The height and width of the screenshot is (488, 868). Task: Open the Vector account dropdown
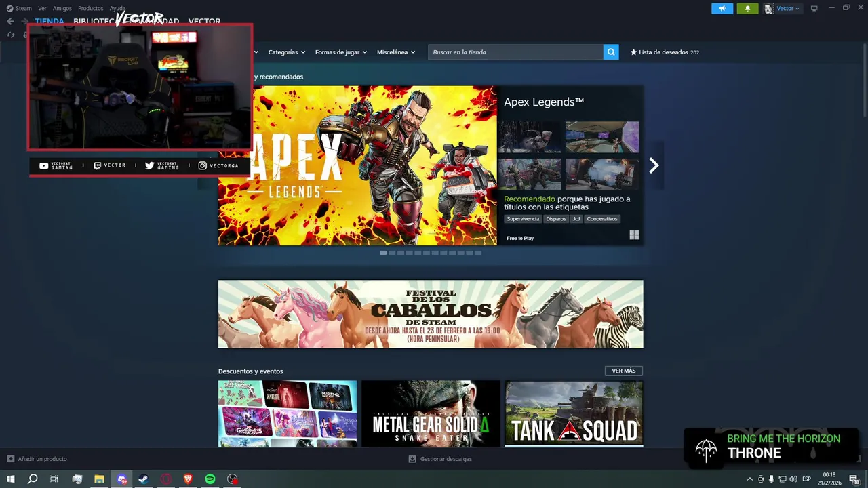(788, 9)
